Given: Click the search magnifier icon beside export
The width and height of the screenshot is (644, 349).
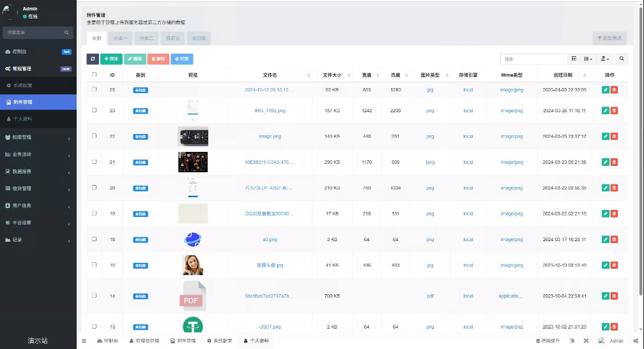Looking at the screenshot, I should (622, 59).
